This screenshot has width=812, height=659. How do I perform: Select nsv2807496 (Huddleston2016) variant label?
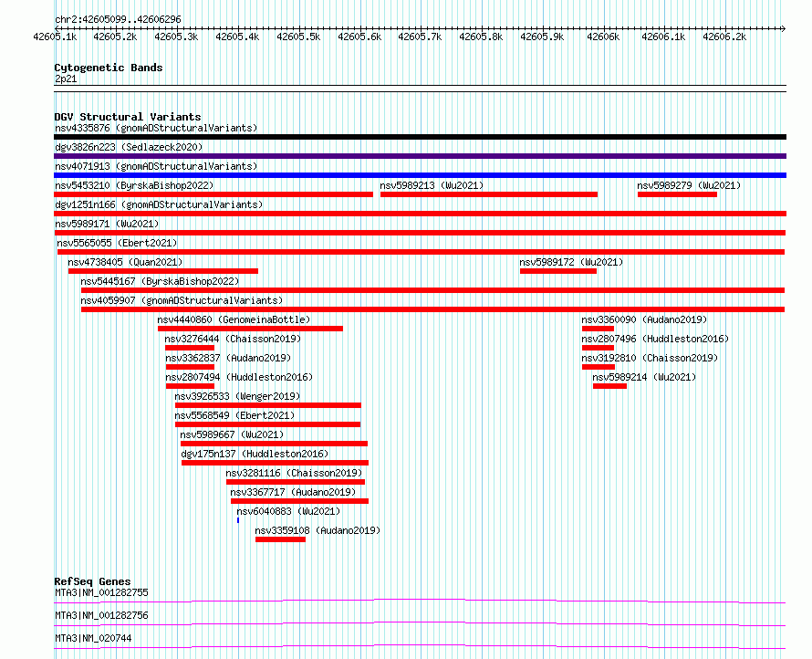pyautogui.click(x=655, y=339)
